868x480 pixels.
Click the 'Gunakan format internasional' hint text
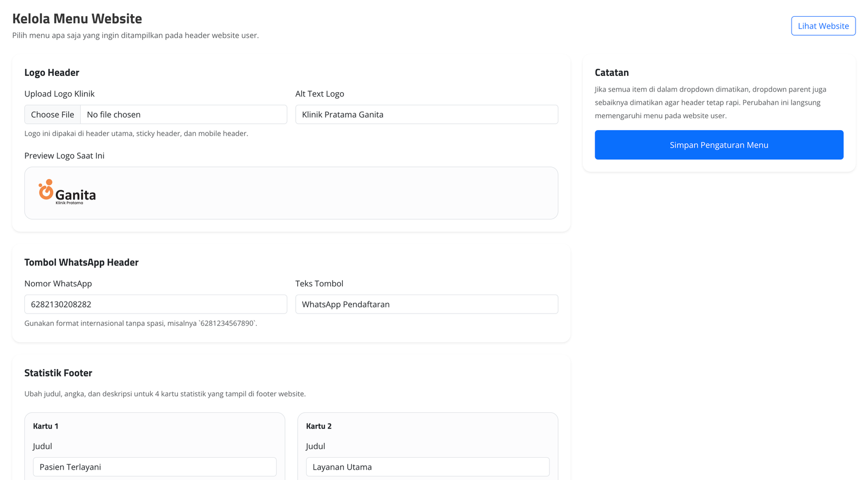pyautogui.click(x=141, y=323)
